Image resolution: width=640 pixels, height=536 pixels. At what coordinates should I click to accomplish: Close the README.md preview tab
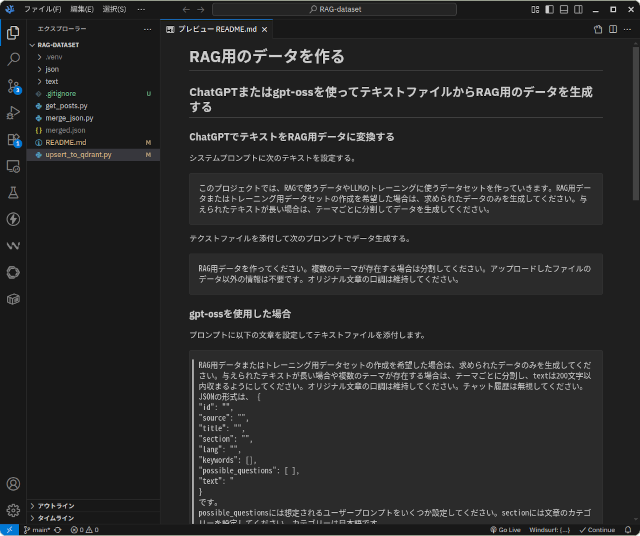pyautogui.click(x=264, y=29)
